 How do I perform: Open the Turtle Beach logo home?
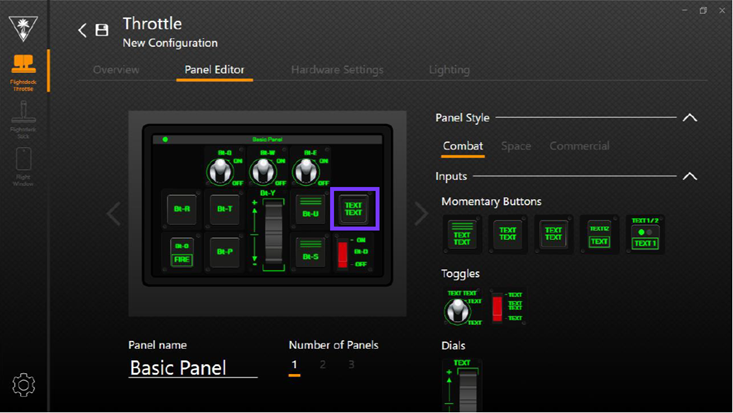(x=23, y=28)
